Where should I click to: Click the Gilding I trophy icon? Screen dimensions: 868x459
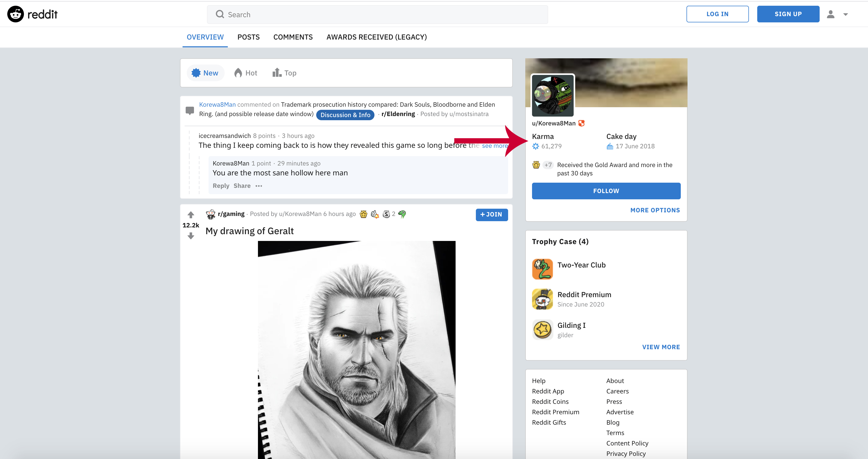point(542,329)
